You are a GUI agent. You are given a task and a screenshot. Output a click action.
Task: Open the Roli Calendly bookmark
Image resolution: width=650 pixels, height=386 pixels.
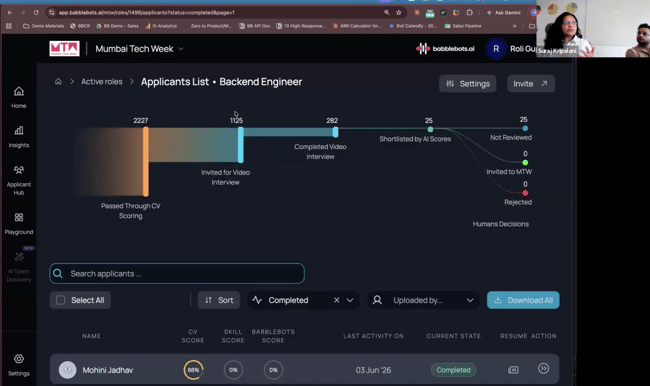[x=413, y=26]
